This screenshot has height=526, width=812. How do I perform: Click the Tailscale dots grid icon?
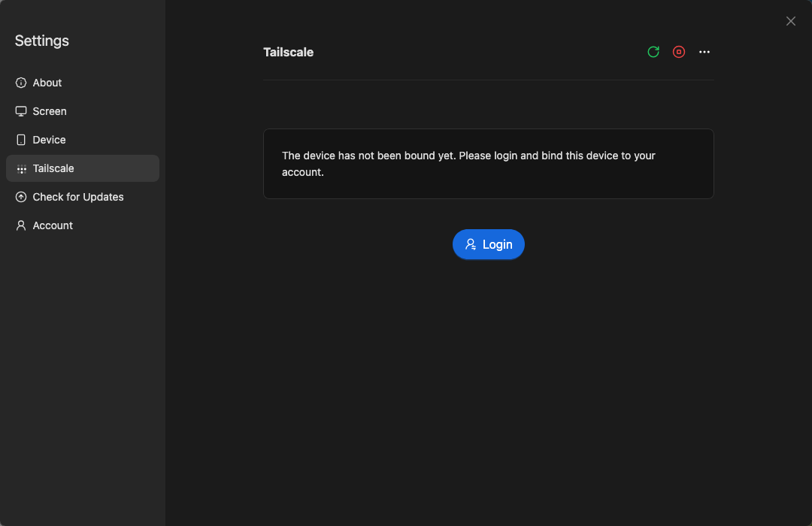coord(21,169)
